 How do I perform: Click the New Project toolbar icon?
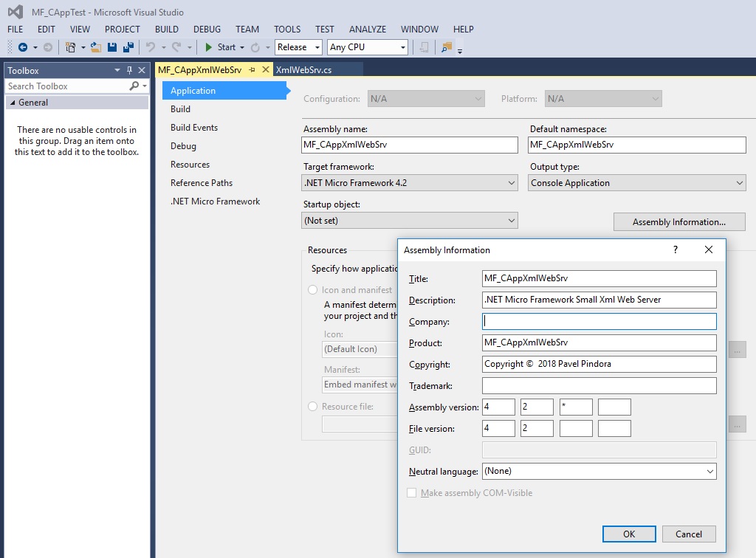[x=70, y=47]
